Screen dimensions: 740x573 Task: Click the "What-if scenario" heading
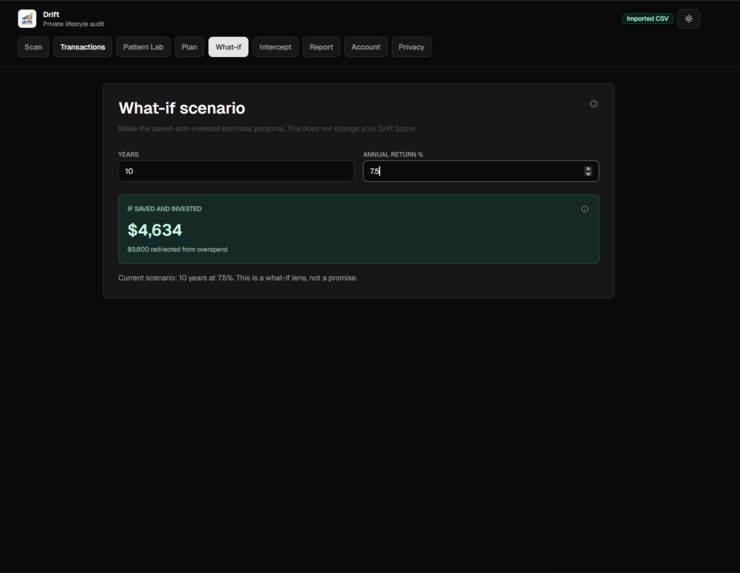[182, 108]
